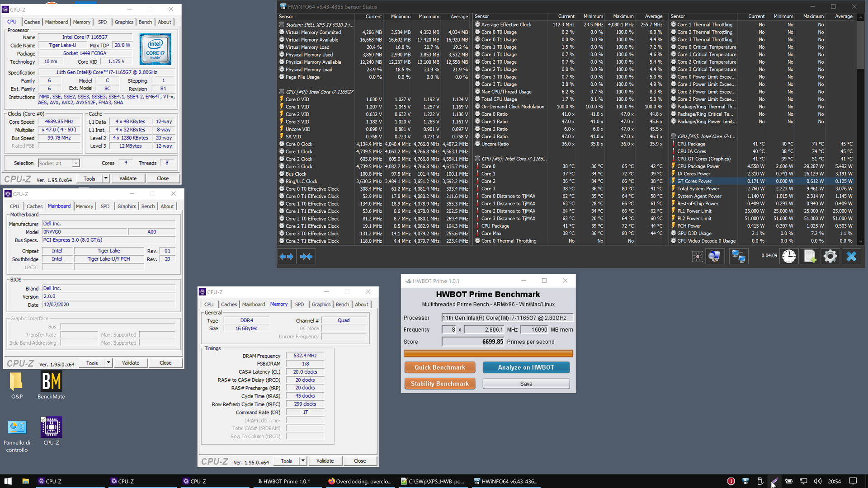The width and height of the screenshot is (868, 488).
Task: Open the O&P folder desktop icon
Action: pyautogui.click(x=17, y=385)
